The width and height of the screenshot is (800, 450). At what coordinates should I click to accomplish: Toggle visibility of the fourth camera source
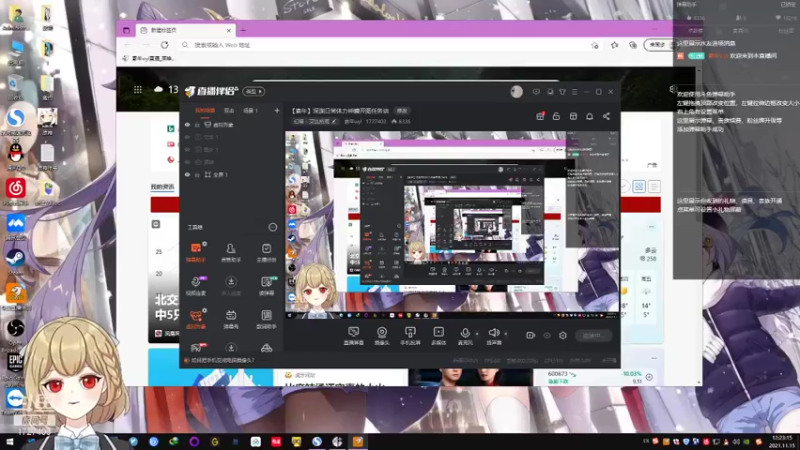pos(187,162)
